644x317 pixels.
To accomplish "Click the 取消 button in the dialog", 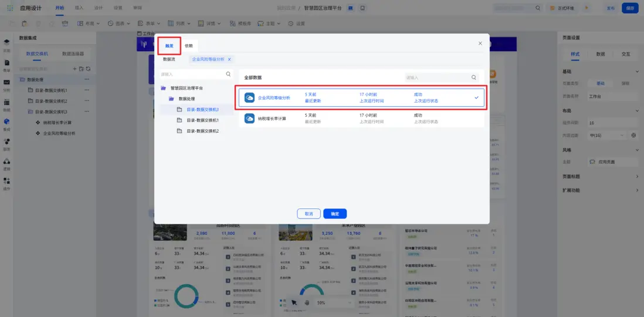I will 309,214.
